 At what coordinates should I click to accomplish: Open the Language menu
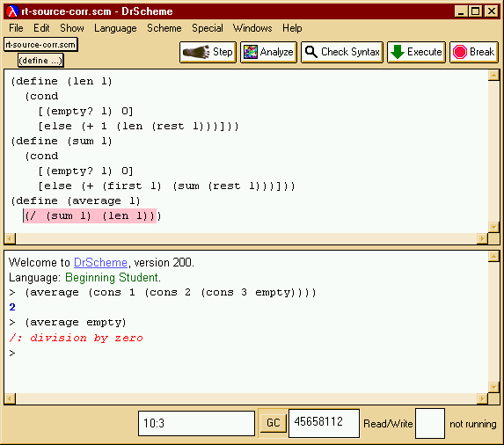(x=115, y=28)
